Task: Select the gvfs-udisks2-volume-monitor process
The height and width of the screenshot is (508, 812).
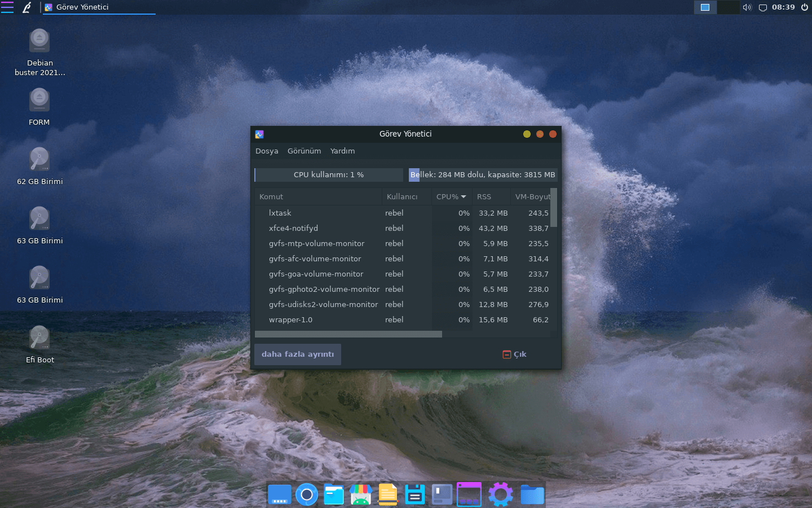Action: [403, 305]
